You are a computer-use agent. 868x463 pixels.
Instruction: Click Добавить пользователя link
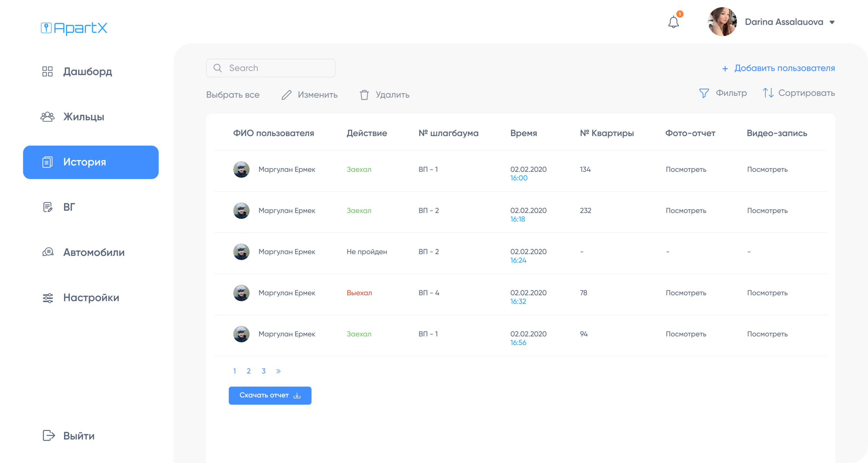[784, 68]
